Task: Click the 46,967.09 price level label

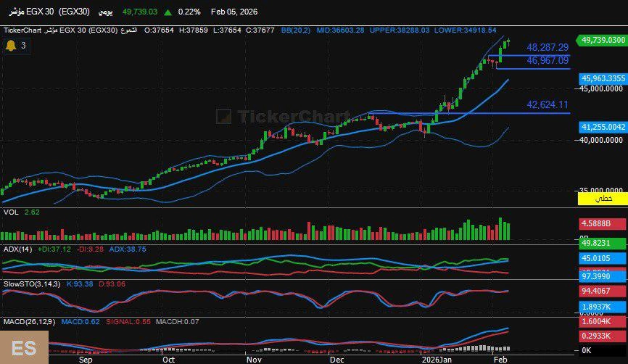Action: [547, 61]
